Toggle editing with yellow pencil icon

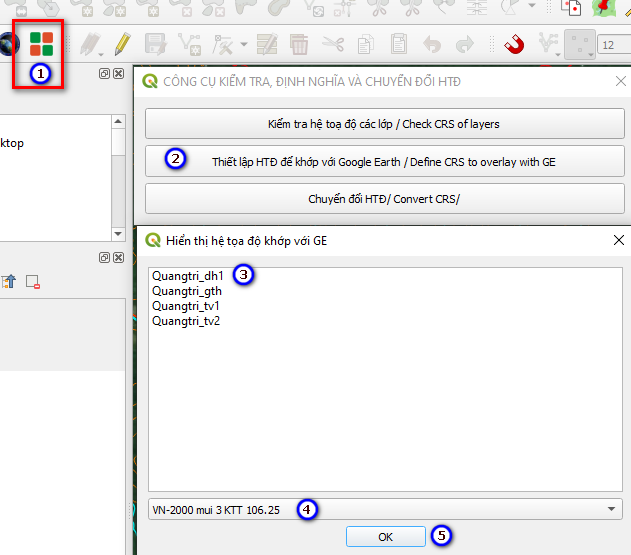point(122,44)
